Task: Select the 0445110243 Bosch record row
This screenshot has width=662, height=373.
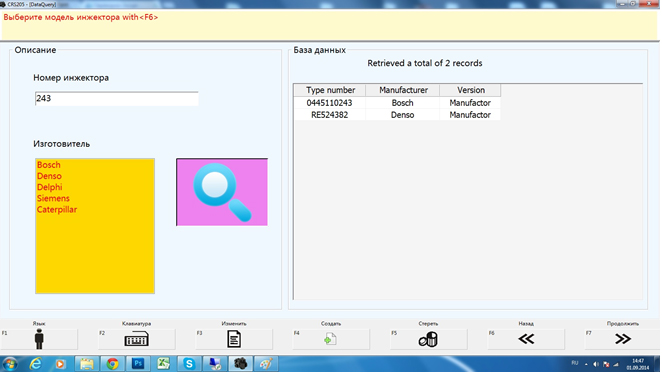Action: [397, 103]
